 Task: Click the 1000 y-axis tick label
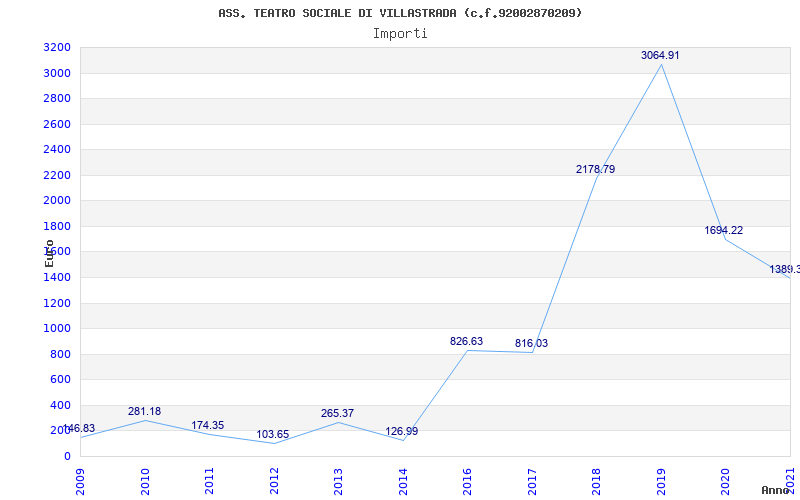(57, 329)
